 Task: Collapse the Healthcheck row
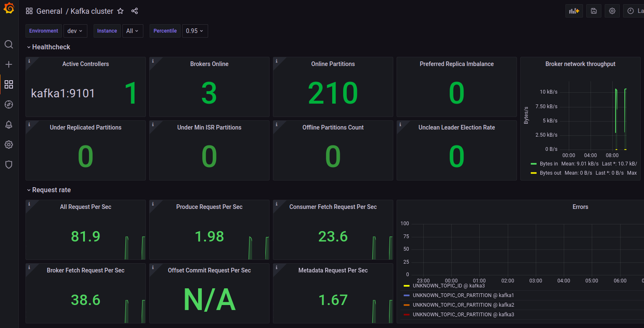point(48,47)
